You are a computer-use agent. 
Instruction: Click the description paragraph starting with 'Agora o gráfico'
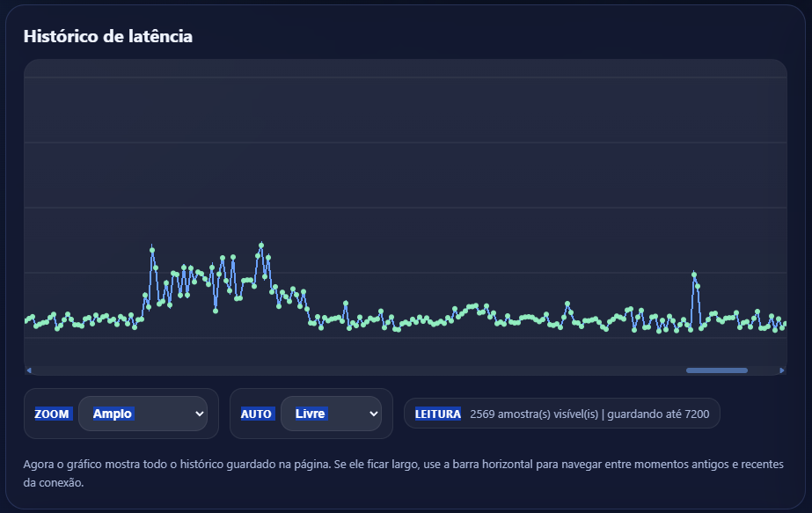pyautogui.click(x=405, y=473)
